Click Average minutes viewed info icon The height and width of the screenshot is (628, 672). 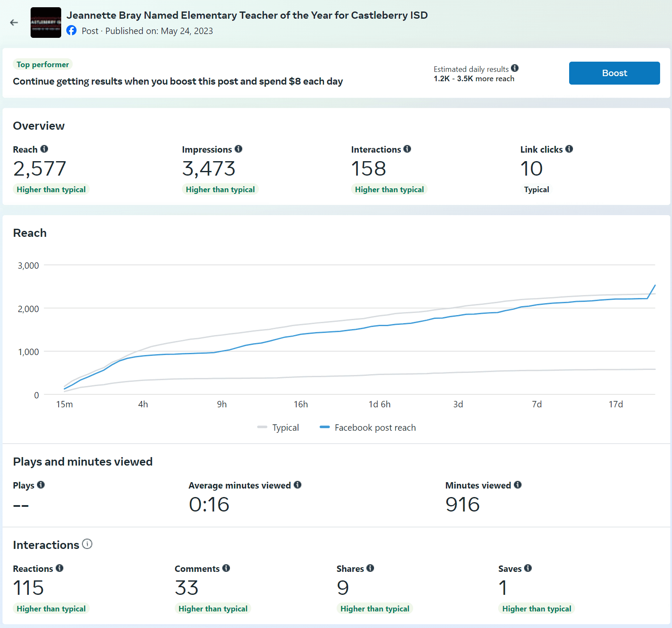[x=298, y=485]
